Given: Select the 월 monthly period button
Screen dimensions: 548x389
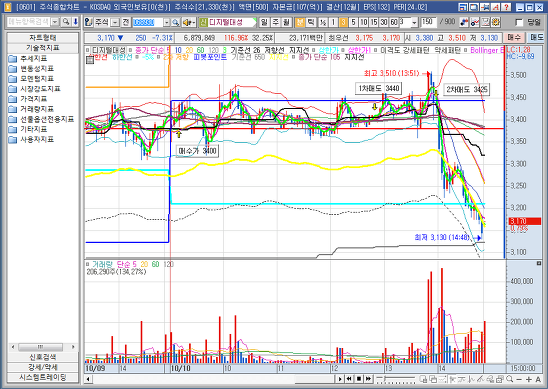Looking at the screenshot, I should coord(287,22).
